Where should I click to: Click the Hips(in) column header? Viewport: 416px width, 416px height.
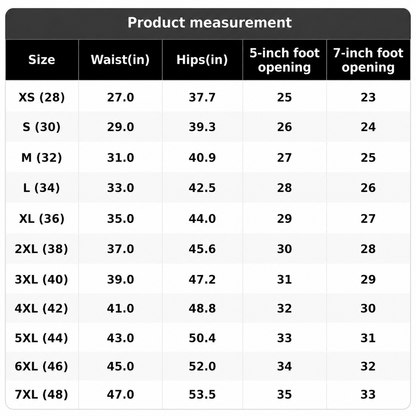[x=202, y=60]
